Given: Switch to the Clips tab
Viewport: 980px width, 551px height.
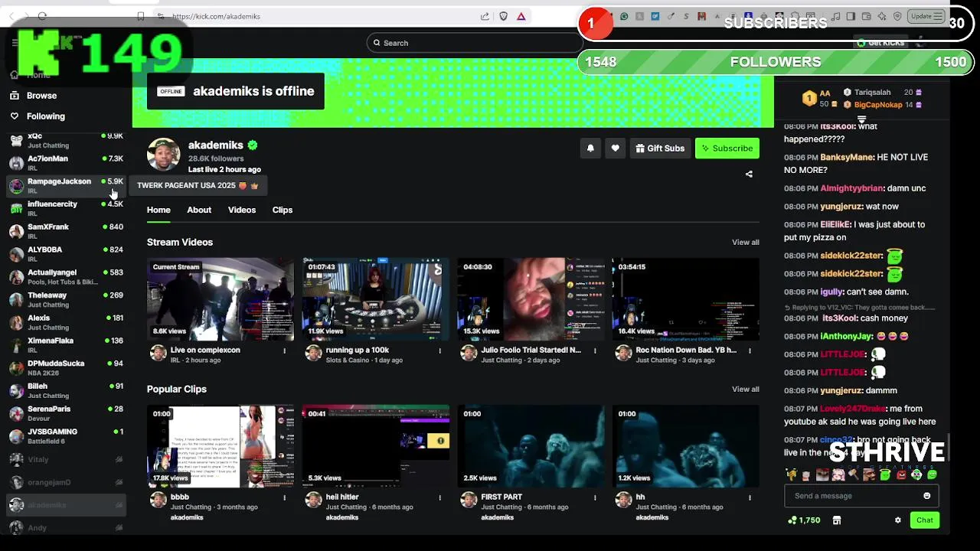Looking at the screenshot, I should (283, 210).
